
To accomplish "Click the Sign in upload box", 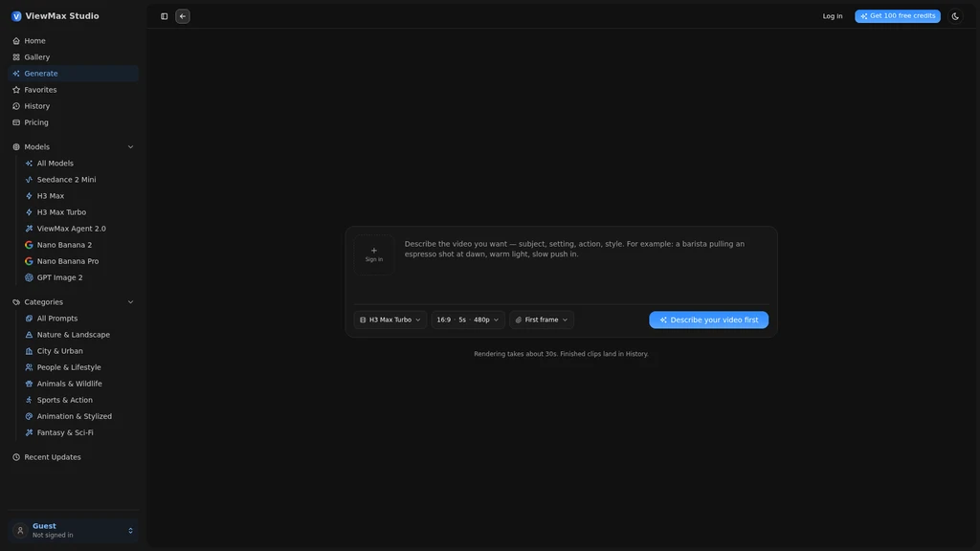I will point(374,254).
